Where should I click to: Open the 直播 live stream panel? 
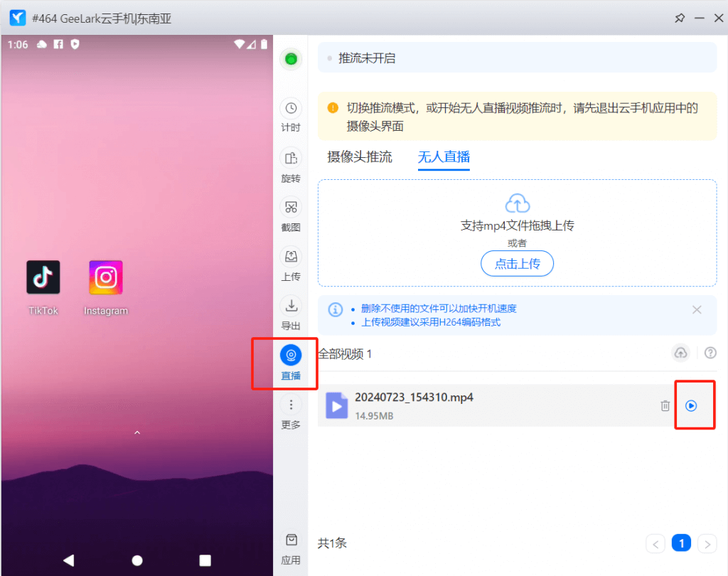click(291, 355)
